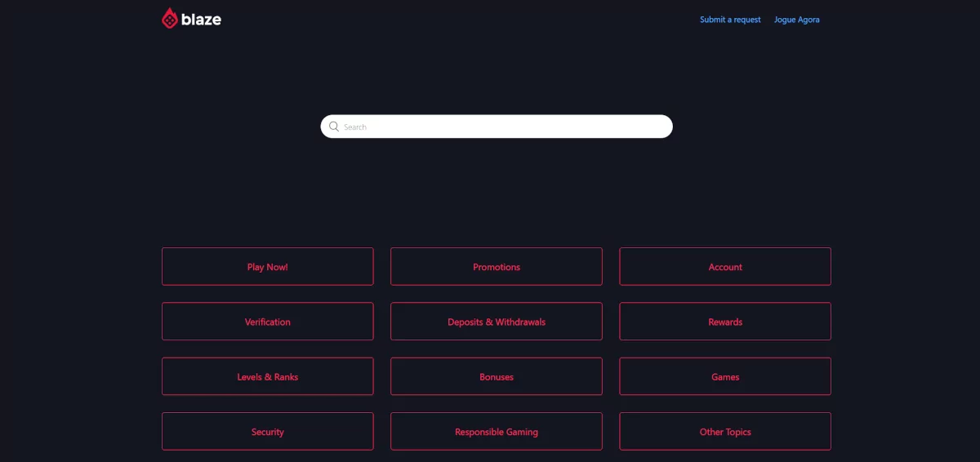Follow the Jogue Agora link
The image size is (980, 462).
tap(796, 20)
